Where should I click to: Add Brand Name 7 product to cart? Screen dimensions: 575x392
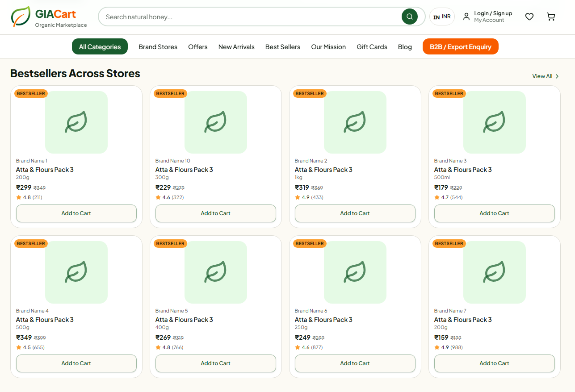coord(495,363)
